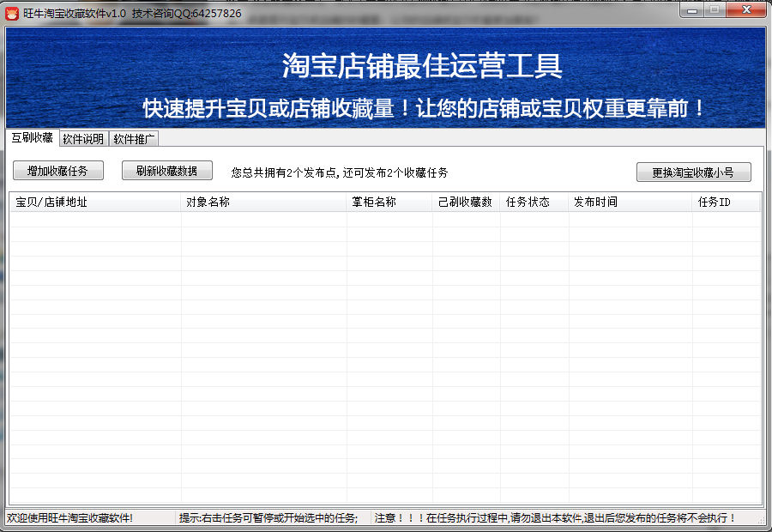
Task: Click the 更换淘宝收藏小号 button
Action: click(x=693, y=172)
